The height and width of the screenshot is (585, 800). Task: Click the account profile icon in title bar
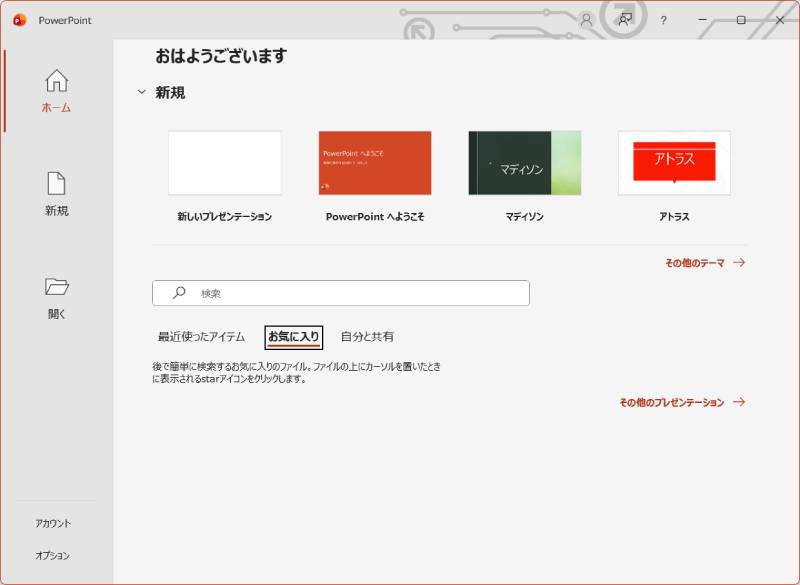click(586, 20)
